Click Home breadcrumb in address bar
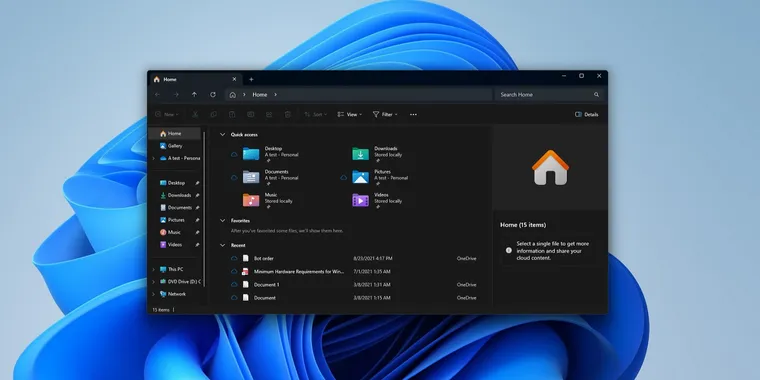Screen dimensions: 760x380 260,95
